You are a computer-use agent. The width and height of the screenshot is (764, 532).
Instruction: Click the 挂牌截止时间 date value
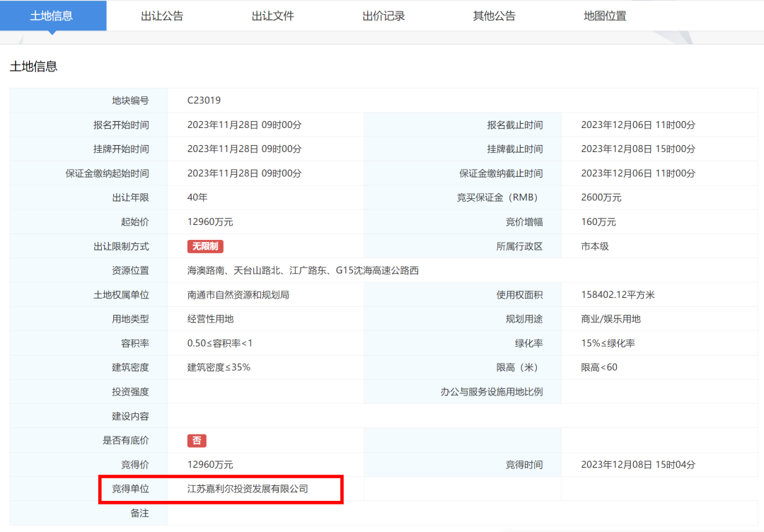[x=638, y=149]
